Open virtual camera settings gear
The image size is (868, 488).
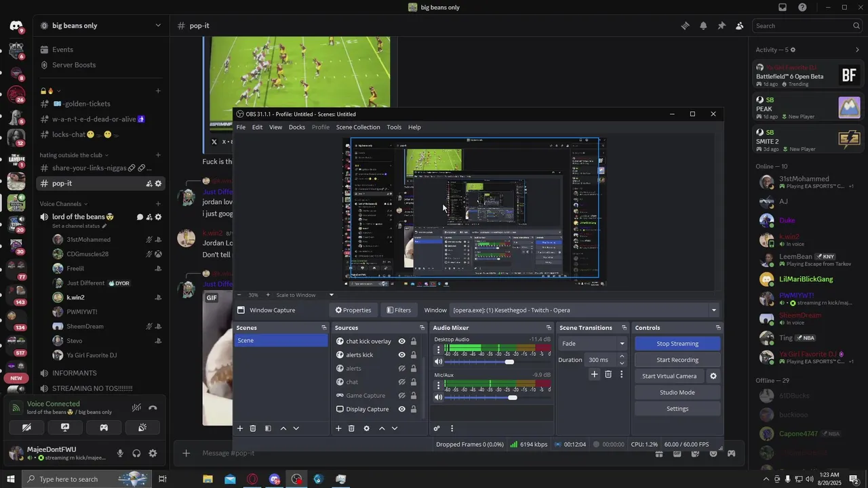point(713,376)
